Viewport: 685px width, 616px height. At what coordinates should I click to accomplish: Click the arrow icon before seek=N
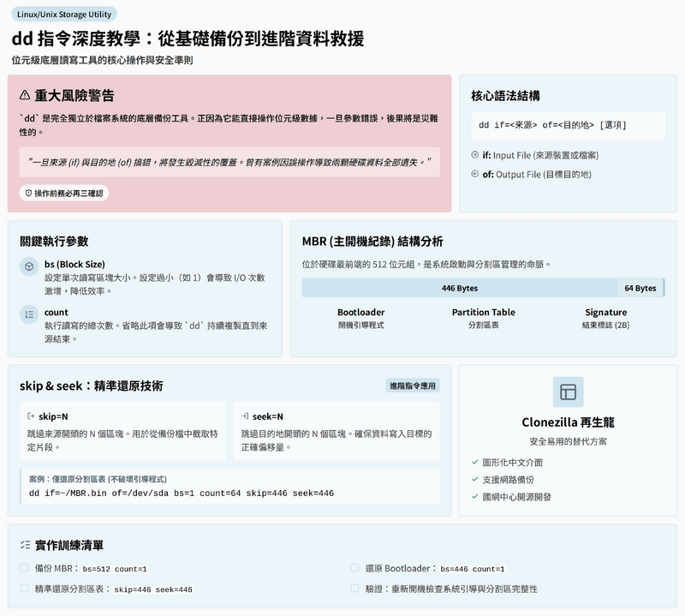click(x=245, y=416)
